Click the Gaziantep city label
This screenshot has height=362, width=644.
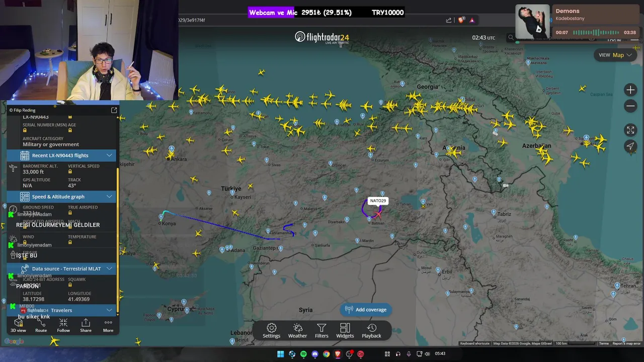(x=264, y=248)
